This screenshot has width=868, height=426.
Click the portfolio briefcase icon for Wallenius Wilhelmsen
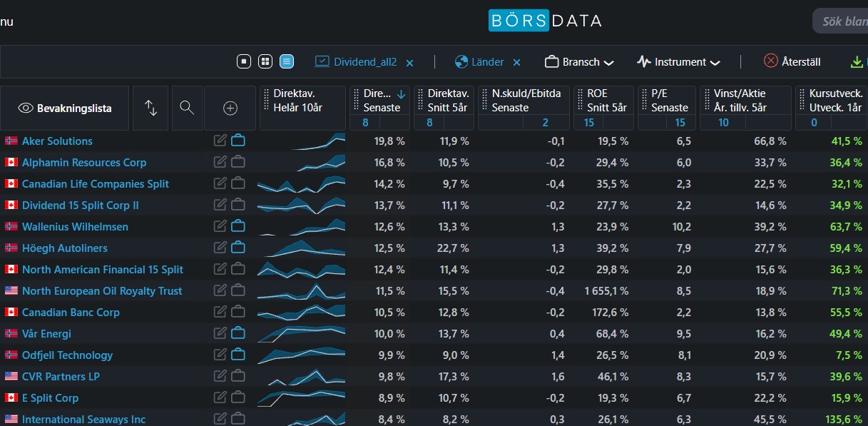(238, 226)
